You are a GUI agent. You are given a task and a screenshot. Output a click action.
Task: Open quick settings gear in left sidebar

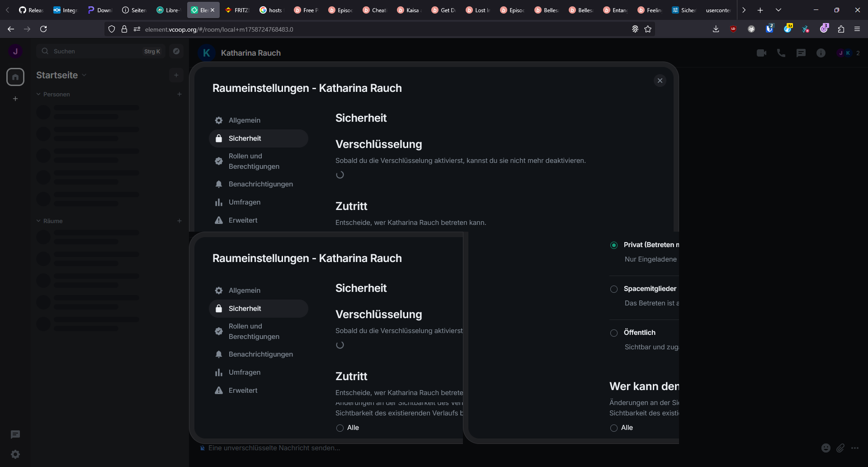click(15, 454)
